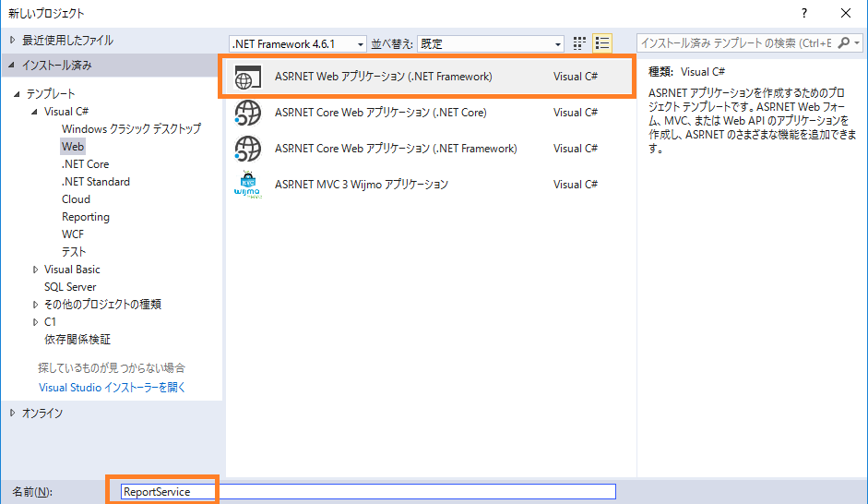Viewport: 868px width, 504px height.
Task: Select the 依存関係検証 category
Action: coord(77,340)
